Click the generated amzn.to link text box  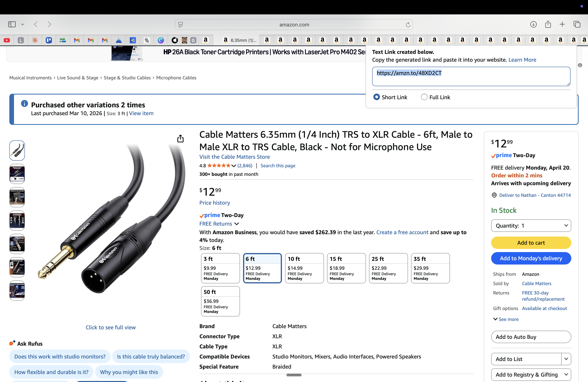click(471, 76)
